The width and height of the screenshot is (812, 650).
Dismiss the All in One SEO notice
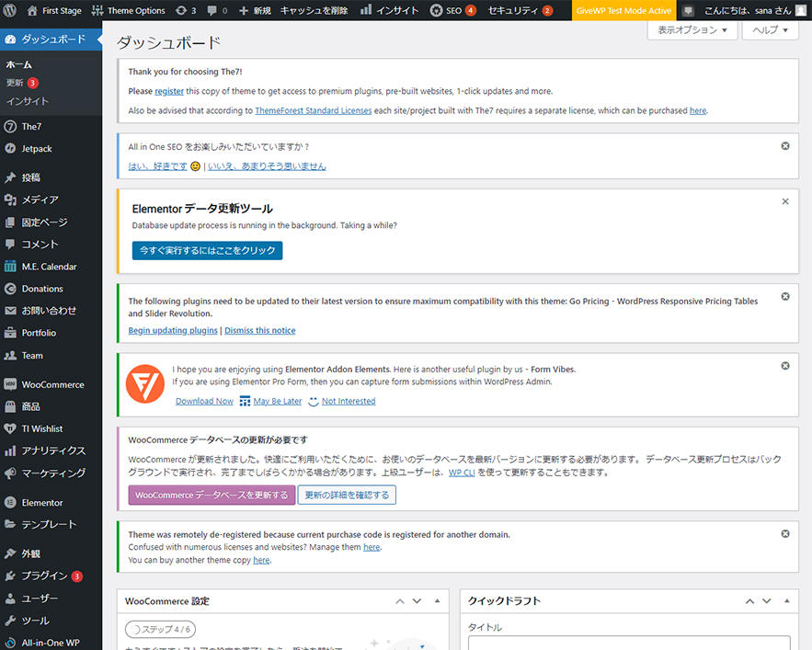[x=784, y=146]
